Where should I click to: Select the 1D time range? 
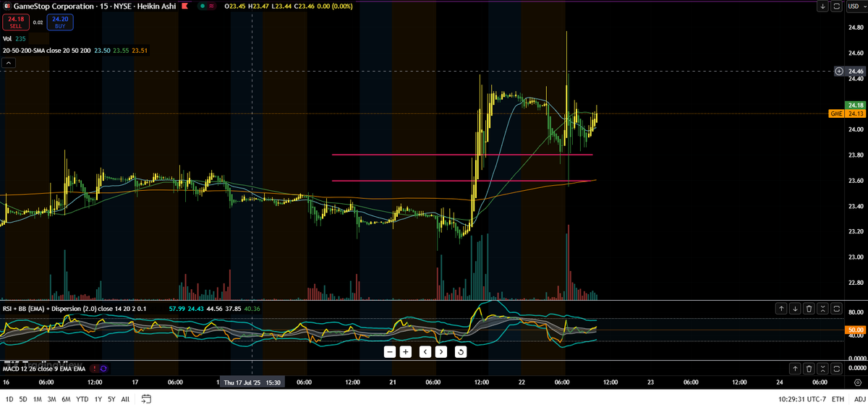tap(9, 399)
